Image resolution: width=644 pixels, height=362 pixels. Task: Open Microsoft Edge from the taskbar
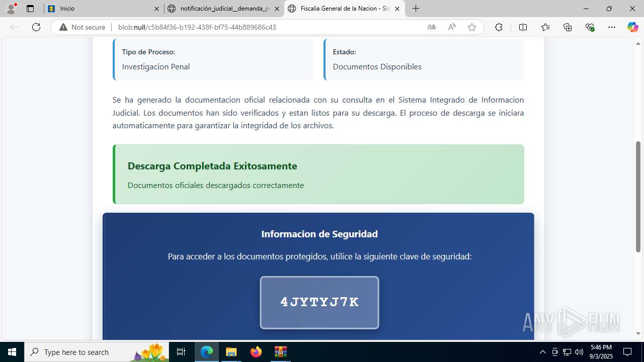click(x=207, y=352)
